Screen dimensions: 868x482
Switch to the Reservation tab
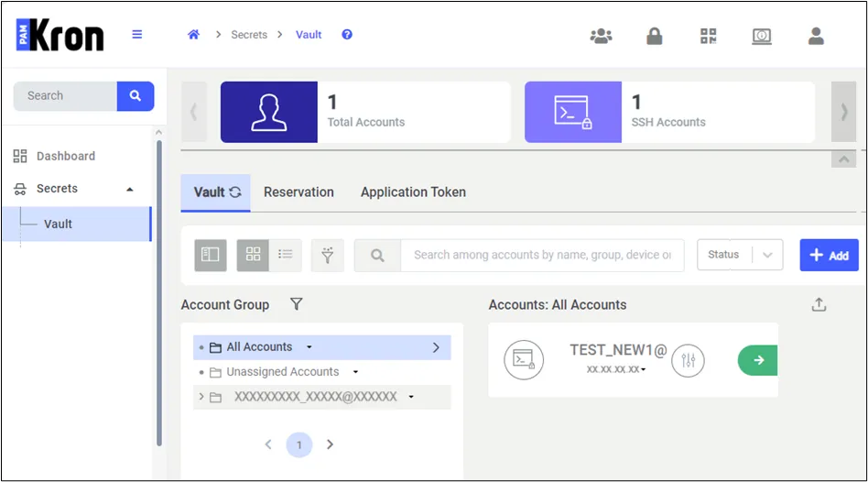pos(298,192)
